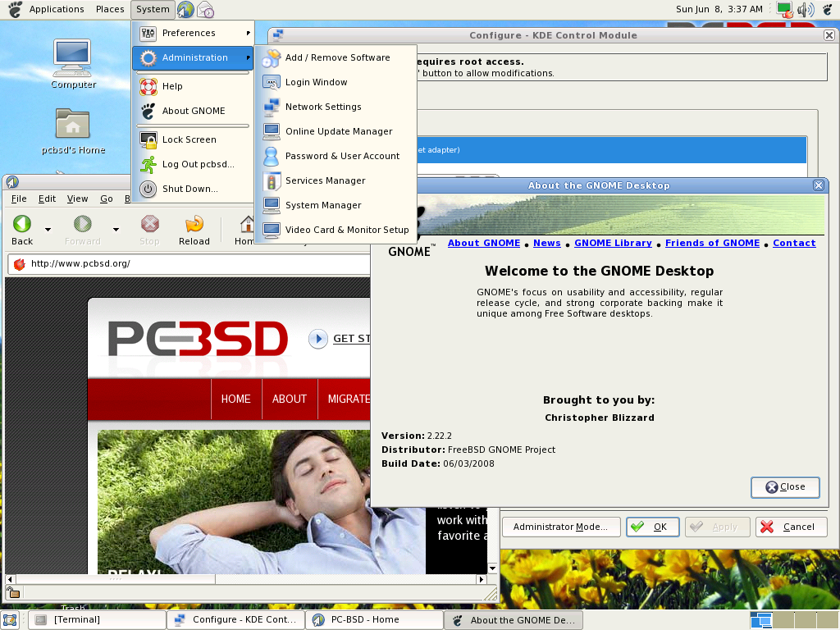Click the System menu in top panel
840x630 pixels.
(x=153, y=9)
